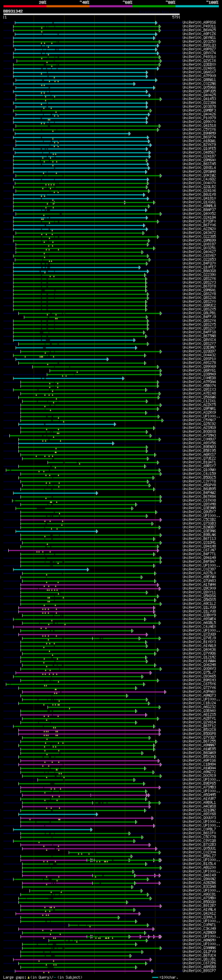Pick the UniRef100_C5YSY6 hit name

coord(199,129)
